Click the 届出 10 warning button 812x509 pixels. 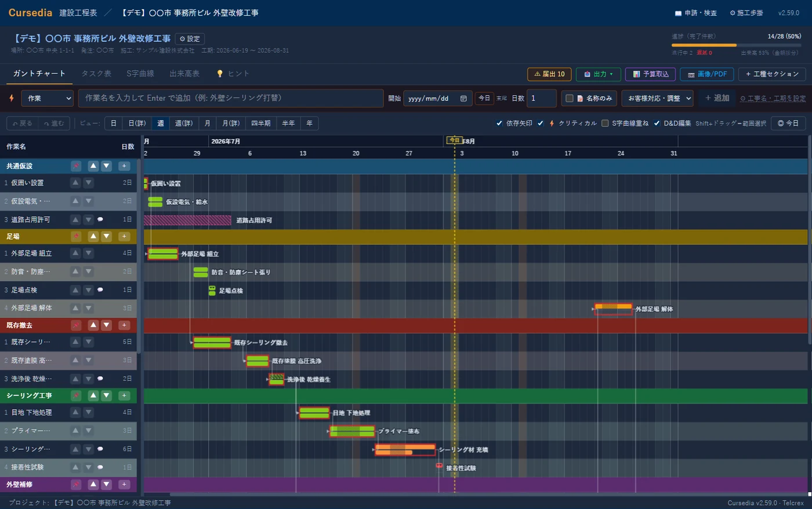pyautogui.click(x=549, y=74)
